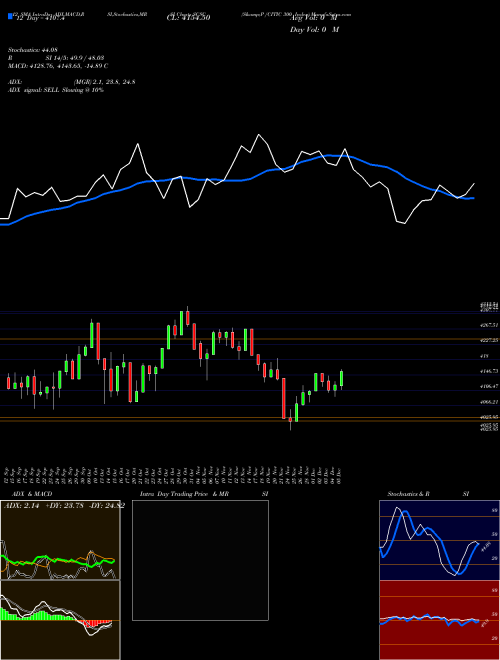Click the empty Intra Day Trading Price box
Viewport: 500px width, 660px height.
coord(200,560)
